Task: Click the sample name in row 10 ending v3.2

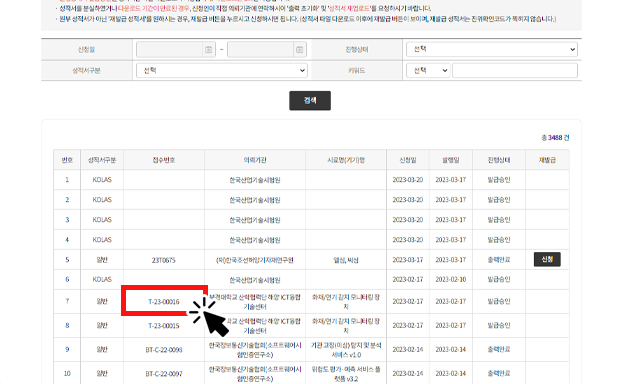Action: point(346,374)
